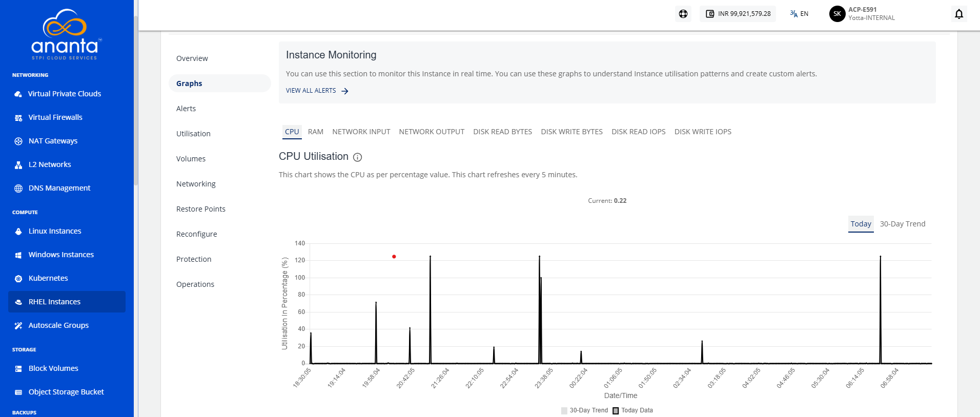Click the NAT Gateways sidebar icon
The image size is (980, 417).
18,141
